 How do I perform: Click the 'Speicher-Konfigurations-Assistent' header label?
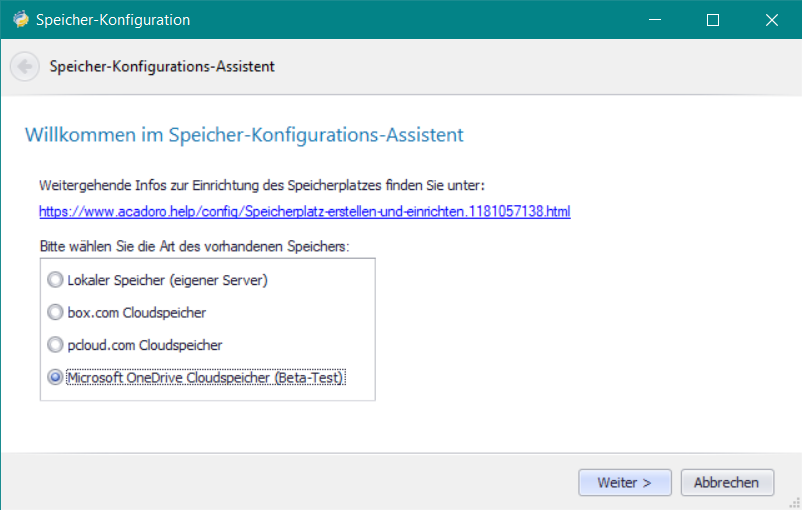click(x=162, y=66)
